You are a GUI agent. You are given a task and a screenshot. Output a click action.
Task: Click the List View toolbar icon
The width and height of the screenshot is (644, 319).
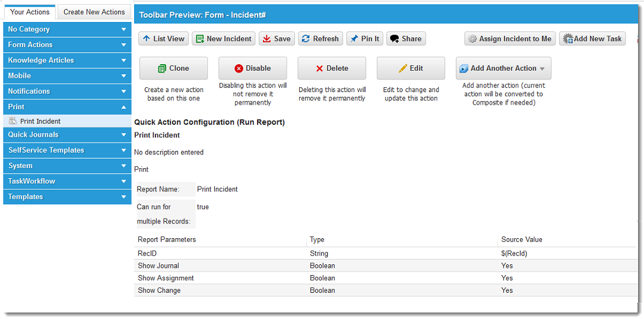pyautogui.click(x=147, y=39)
